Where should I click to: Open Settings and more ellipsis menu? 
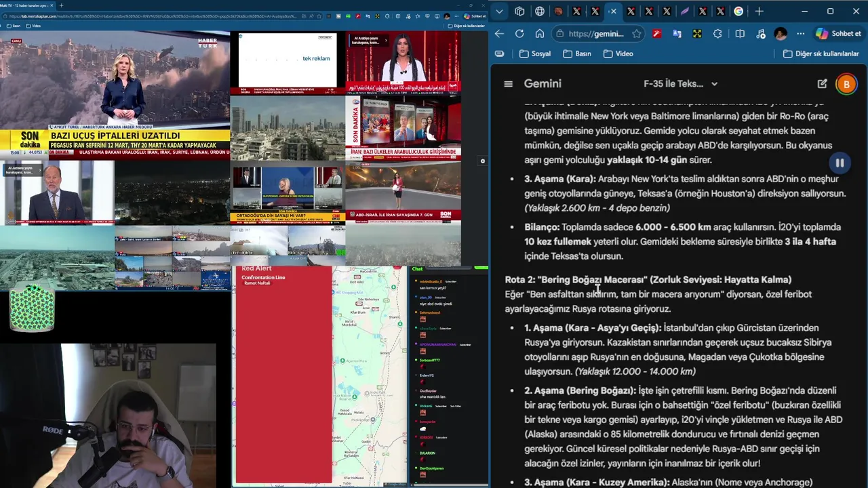tap(801, 33)
